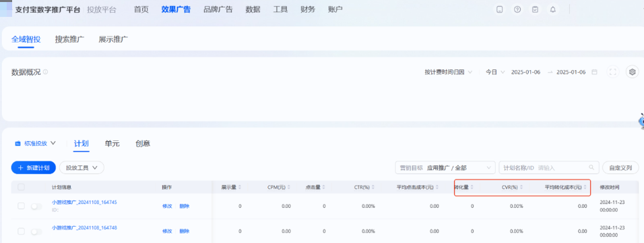The height and width of the screenshot is (243, 644).
Task: Sort by 转化量 column arrows
Action: [472, 188]
